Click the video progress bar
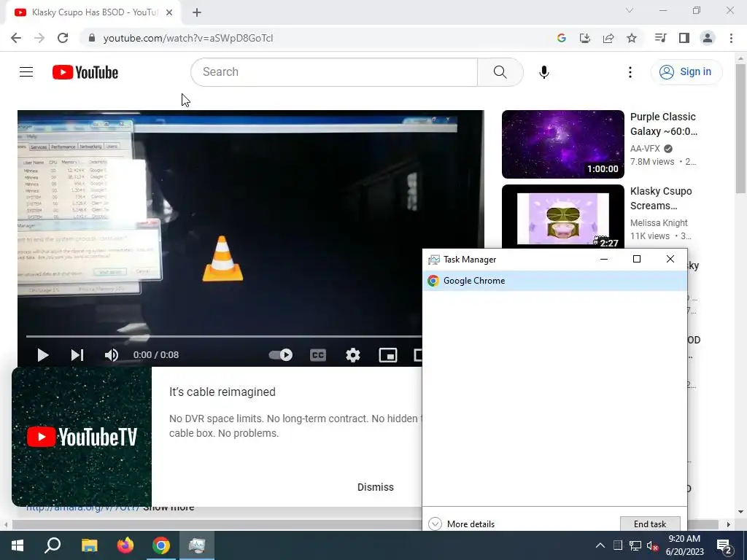The image size is (747, 560). (224, 336)
